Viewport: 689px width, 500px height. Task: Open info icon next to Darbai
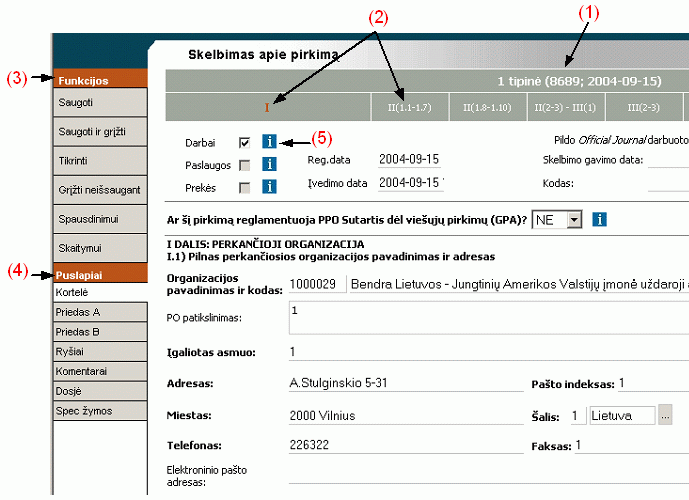(269, 141)
